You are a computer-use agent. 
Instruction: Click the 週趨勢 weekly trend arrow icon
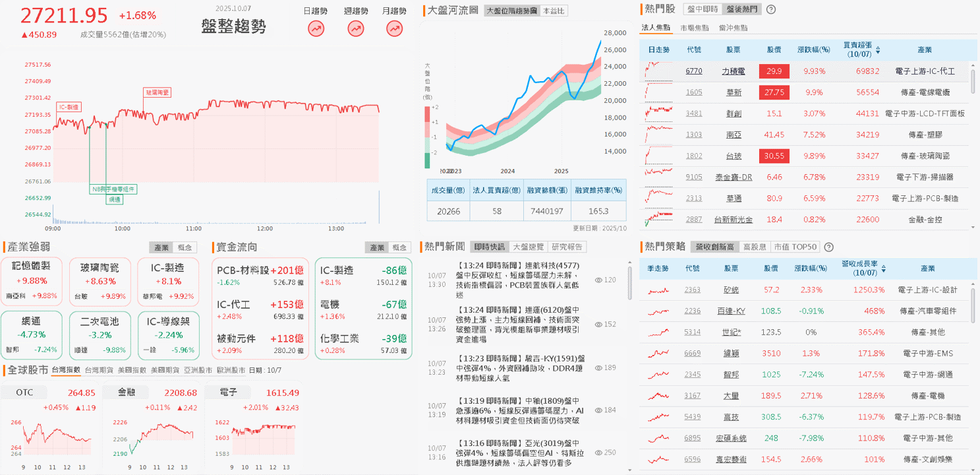pos(356,28)
